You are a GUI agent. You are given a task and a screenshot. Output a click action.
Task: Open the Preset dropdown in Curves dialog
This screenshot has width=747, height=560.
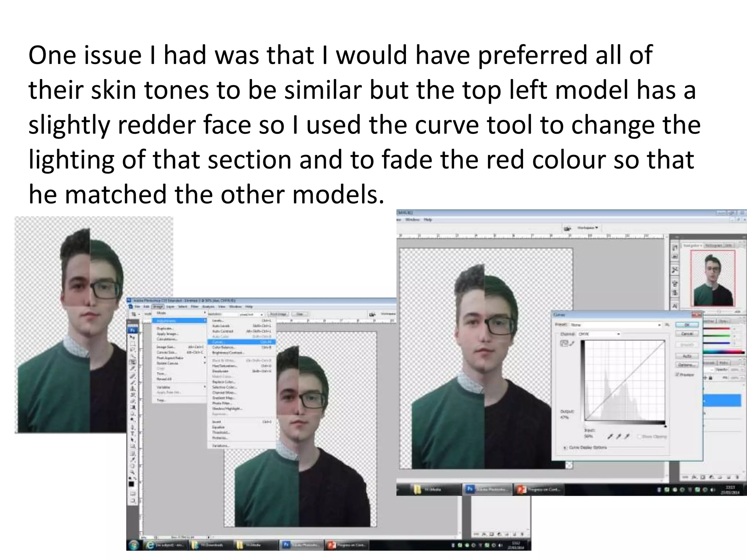coord(616,324)
